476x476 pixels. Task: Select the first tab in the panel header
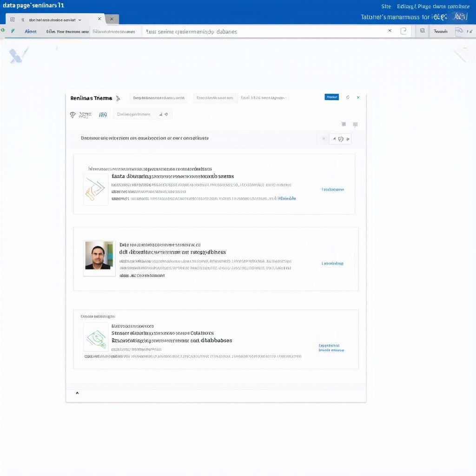coord(159,98)
